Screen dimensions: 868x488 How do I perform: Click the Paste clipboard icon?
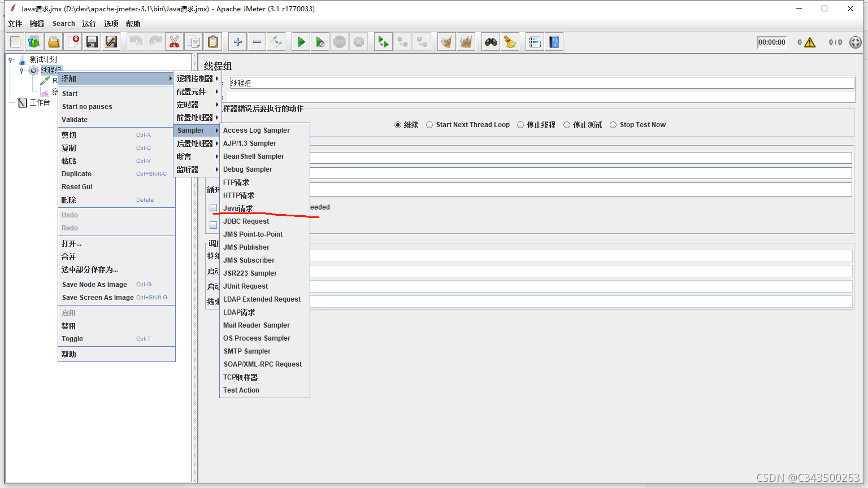[213, 42]
